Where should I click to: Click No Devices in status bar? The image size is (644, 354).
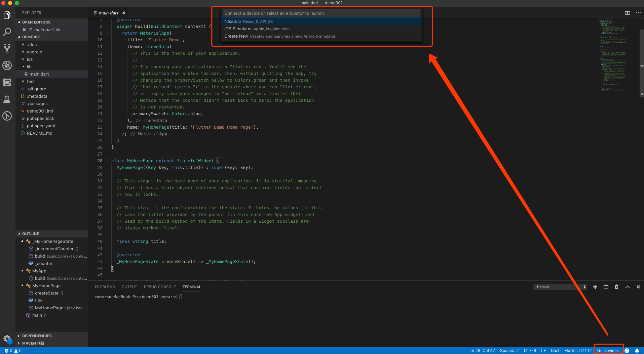(x=608, y=351)
